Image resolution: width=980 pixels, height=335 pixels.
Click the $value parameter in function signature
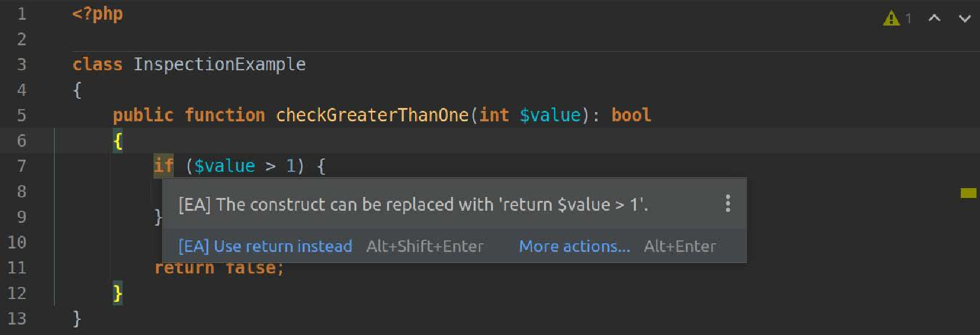click(x=550, y=115)
